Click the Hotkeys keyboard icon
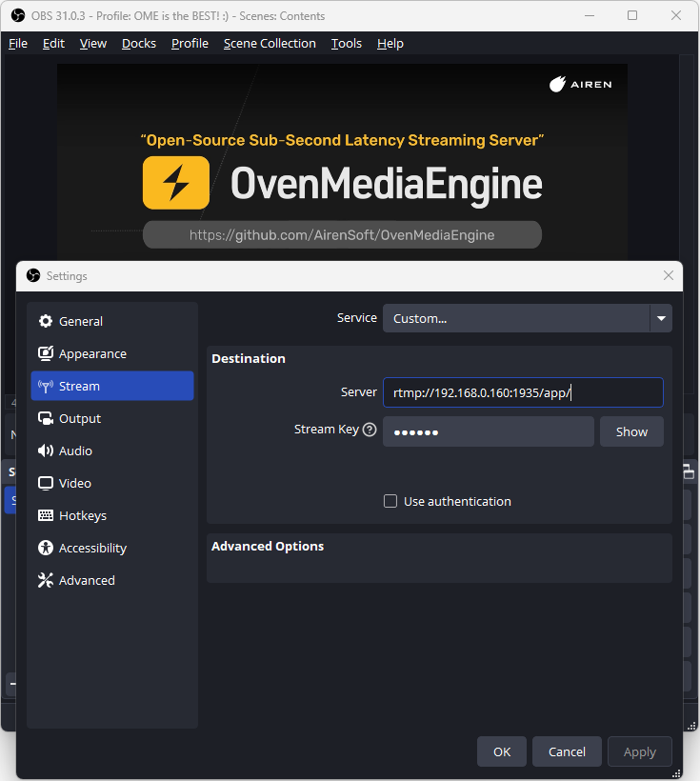700x781 pixels. click(46, 516)
